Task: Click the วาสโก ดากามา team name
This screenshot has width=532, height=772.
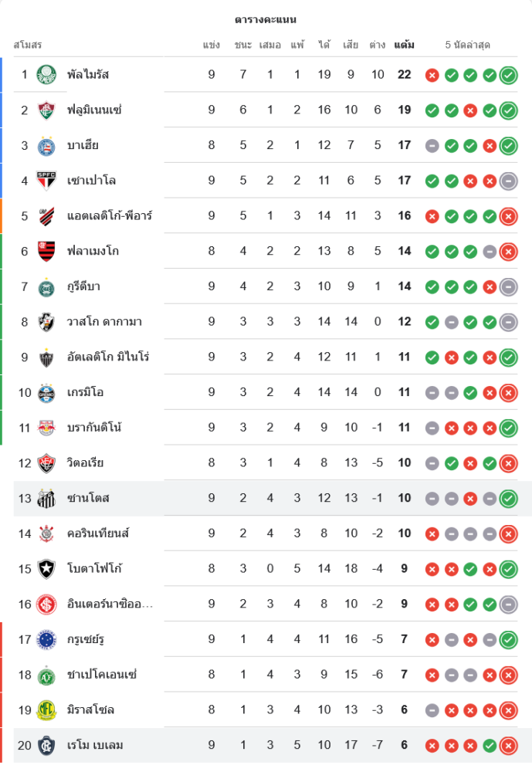Action: 104,322
